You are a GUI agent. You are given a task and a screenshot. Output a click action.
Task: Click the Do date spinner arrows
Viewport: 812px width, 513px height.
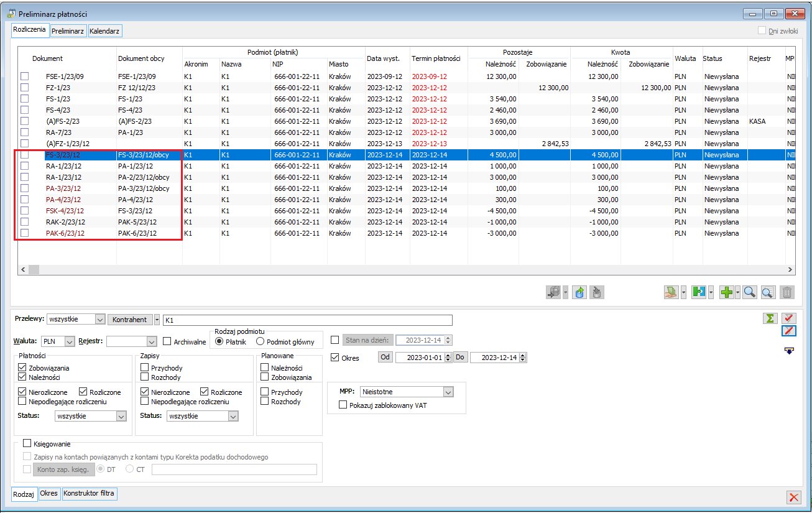pyautogui.click(x=523, y=358)
